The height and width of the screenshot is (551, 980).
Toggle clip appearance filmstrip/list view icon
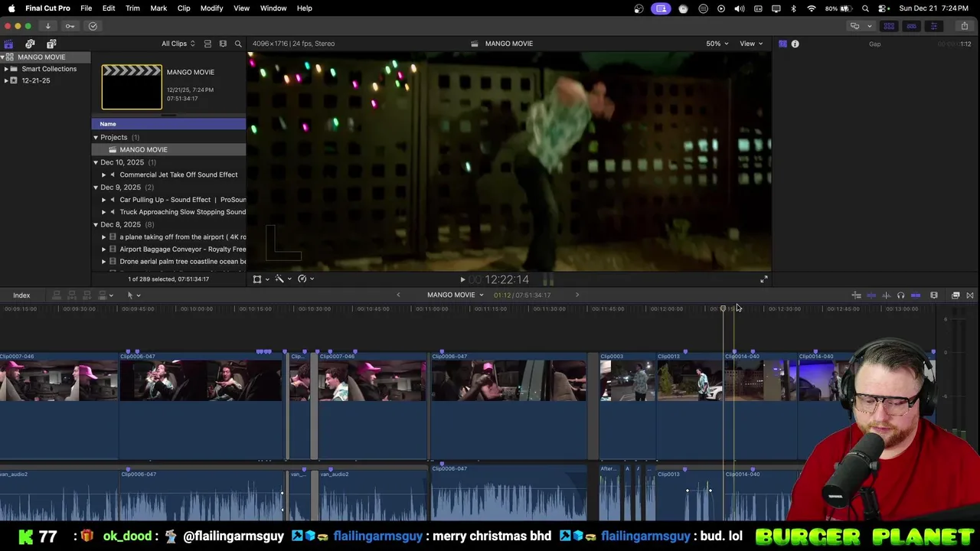207,44
